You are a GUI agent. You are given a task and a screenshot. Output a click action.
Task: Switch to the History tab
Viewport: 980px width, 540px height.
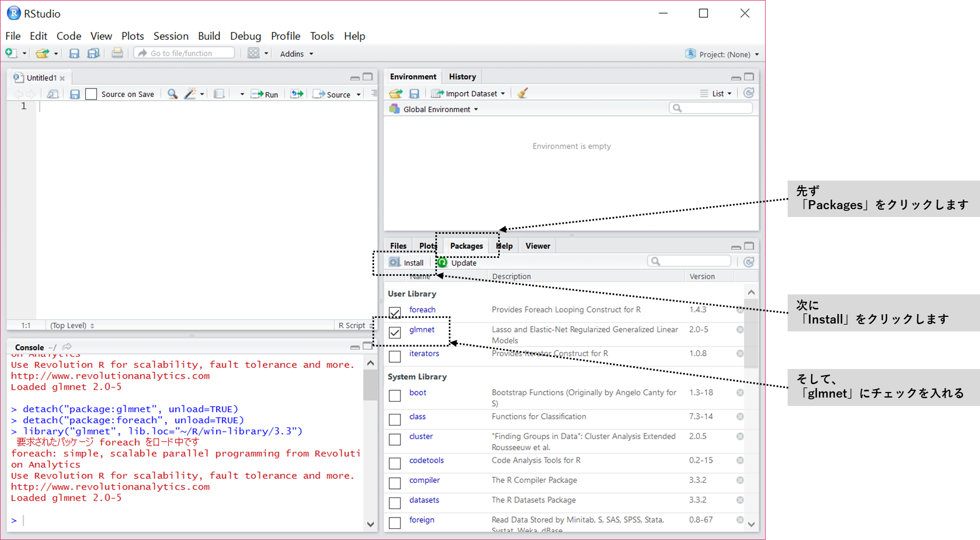tap(462, 77)
